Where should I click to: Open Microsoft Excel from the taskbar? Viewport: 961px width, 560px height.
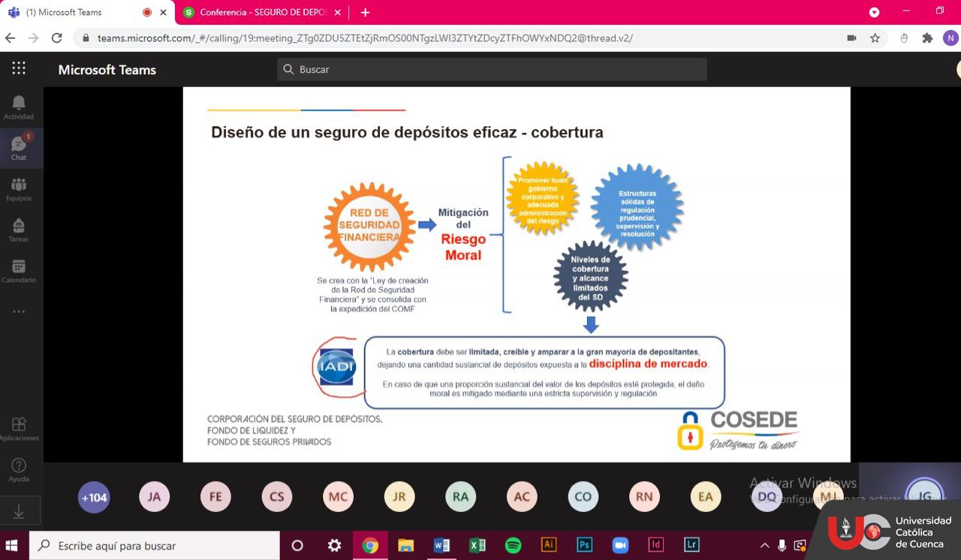[477, 546]
